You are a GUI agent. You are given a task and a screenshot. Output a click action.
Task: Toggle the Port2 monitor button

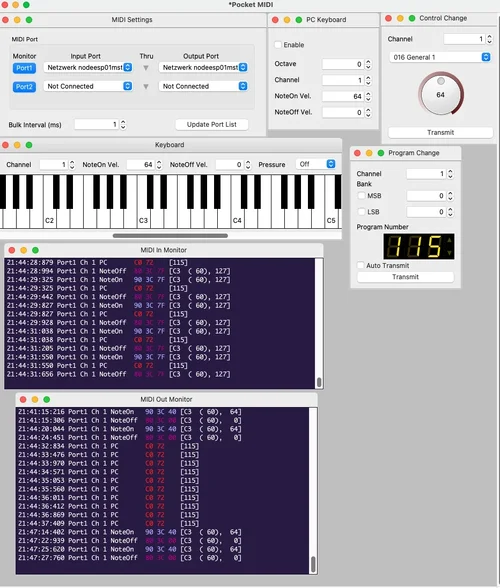pyautogui.click(x=24, y=87)
